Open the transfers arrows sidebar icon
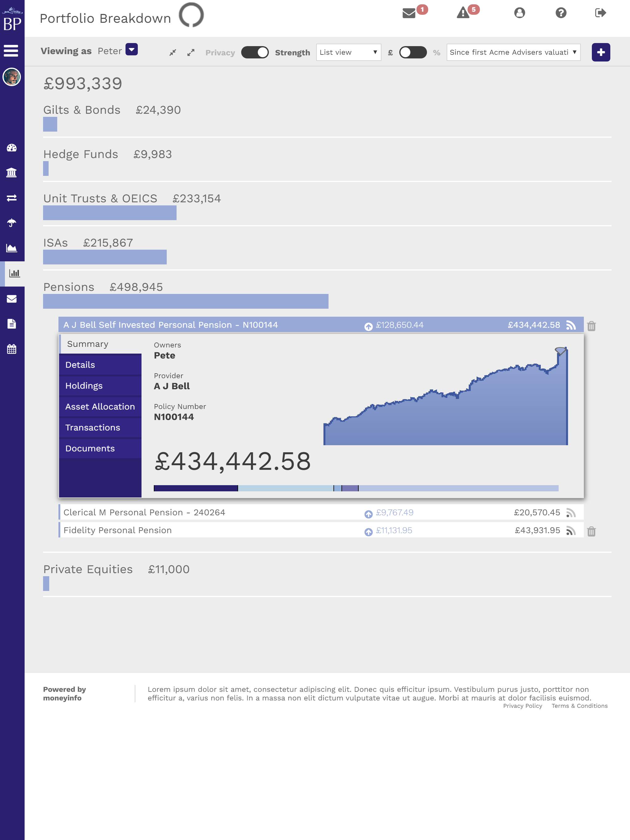 [12, 198]
